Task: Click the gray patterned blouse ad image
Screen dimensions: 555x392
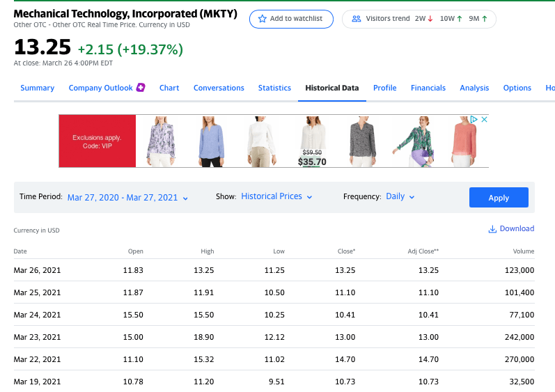Action: pos(362,141)
